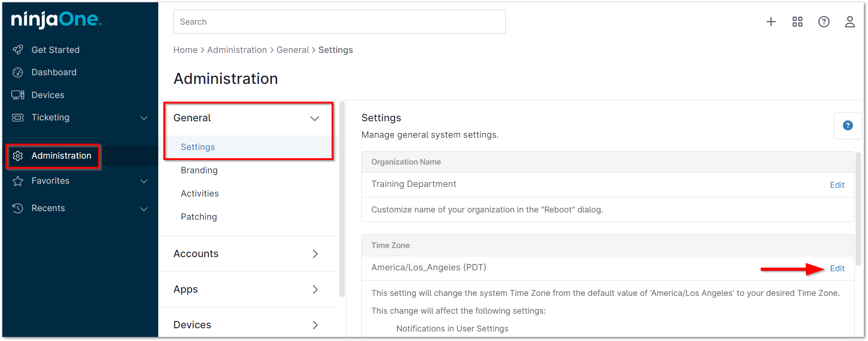
Task: Open the apps grid icon
Action: pos(797,22)
